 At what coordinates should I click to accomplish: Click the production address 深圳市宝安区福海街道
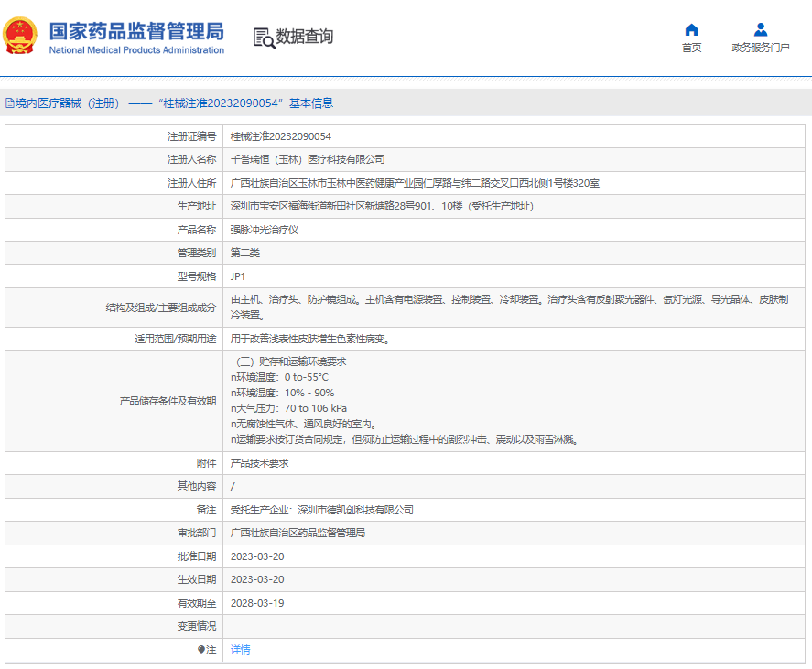382,206
